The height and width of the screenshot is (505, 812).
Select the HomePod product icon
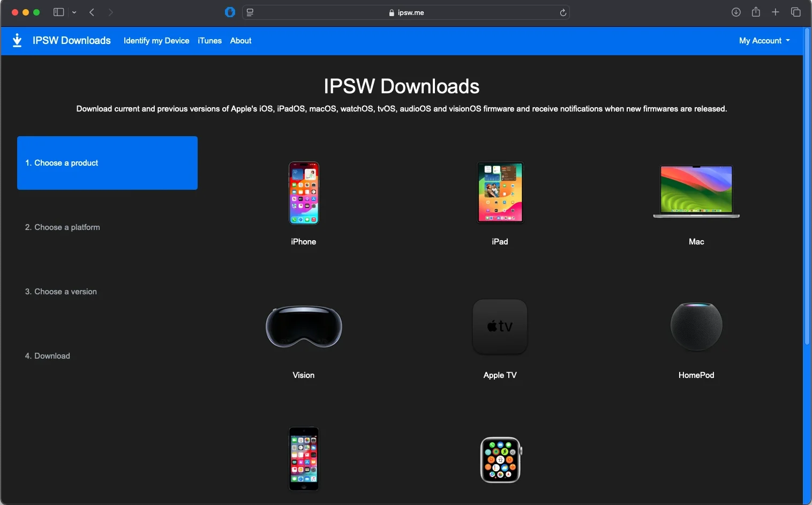point(696,325)
